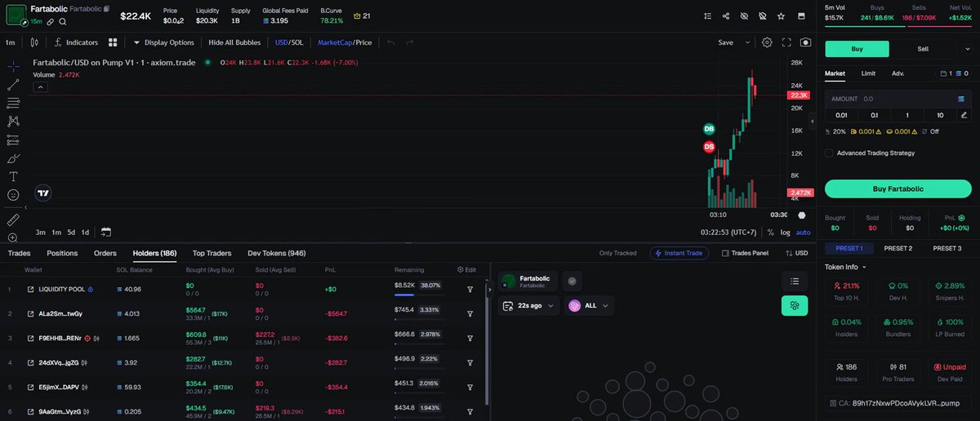Viewport: 980px width, 421px height.
Task: Open candlestick chart type selector
Action: (33, 42)
